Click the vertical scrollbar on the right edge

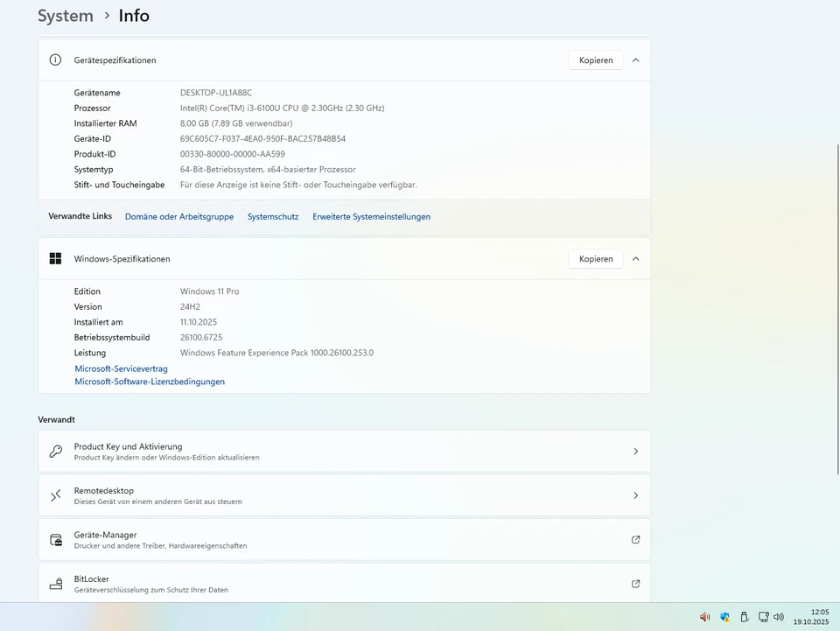[x=837, y=309]
